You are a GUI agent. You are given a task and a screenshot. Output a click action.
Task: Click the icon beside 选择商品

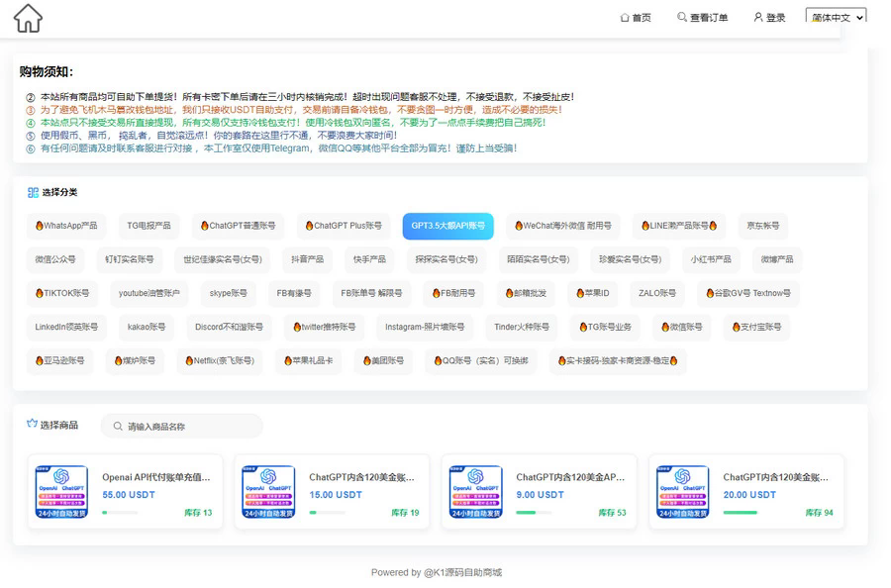click(33, 425)
